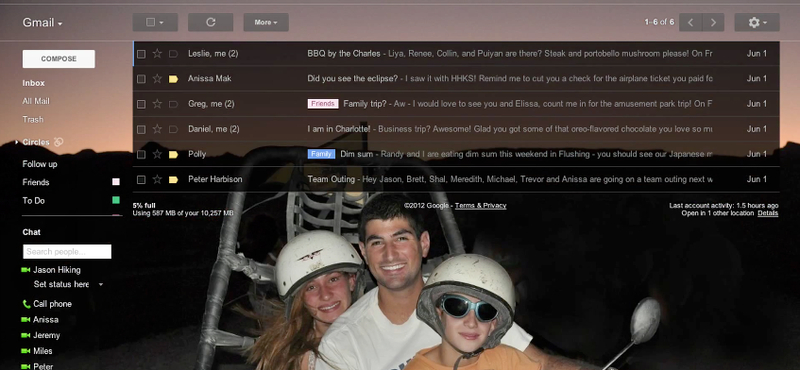Click video camera icon next to Jason Hiking
800x370 pixels.
coord(26,270)
